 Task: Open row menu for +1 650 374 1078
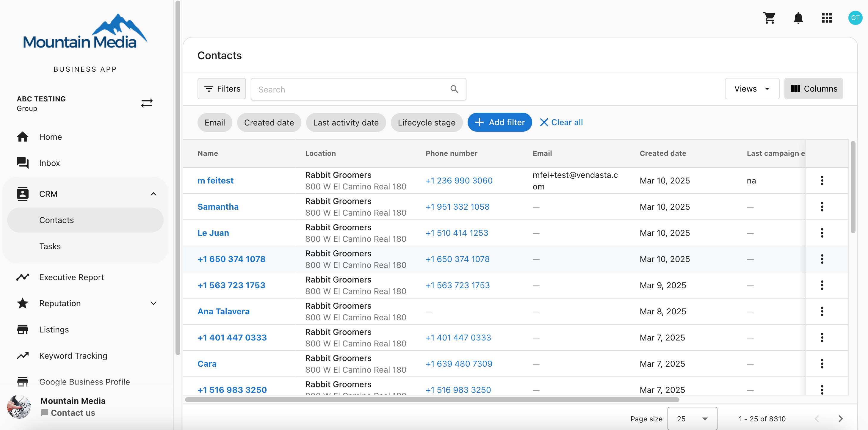pyautogui.click(x=822, y=259)
